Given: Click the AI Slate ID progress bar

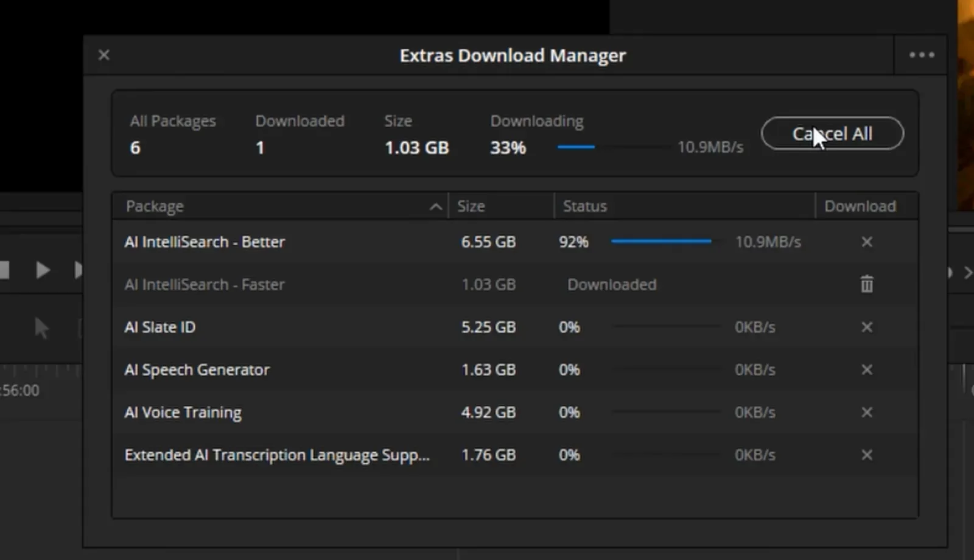Looking at the screenshot, I should [665, 327].
